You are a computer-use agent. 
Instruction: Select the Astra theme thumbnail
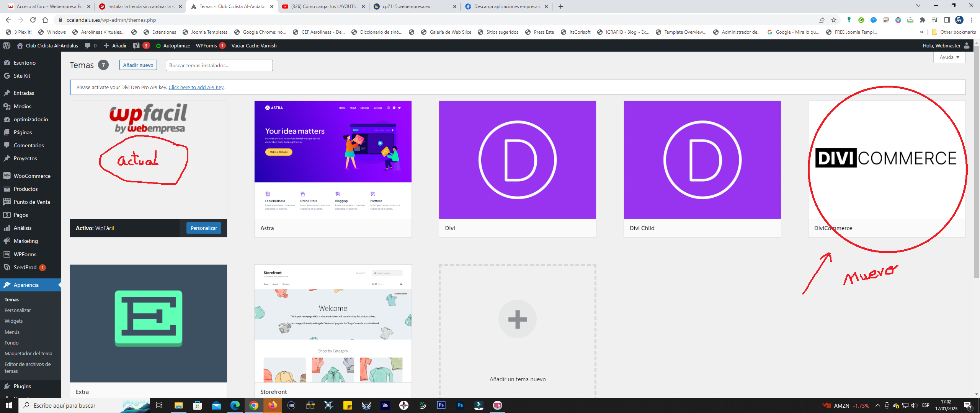click(333, 160)
